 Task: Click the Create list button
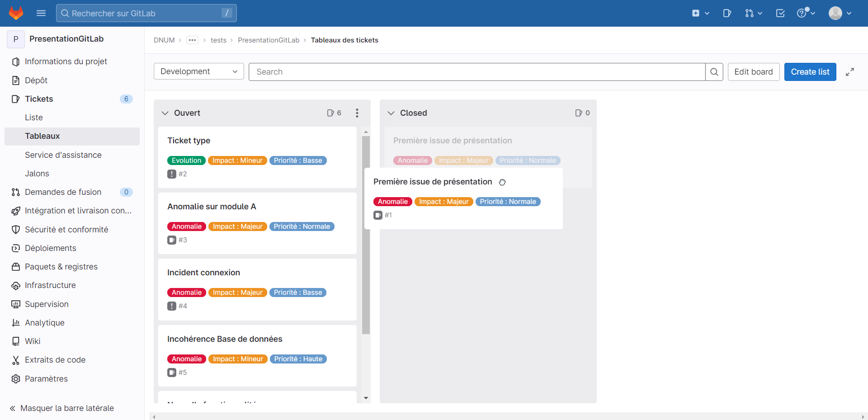pyautogui.click(x=810, y=72)
